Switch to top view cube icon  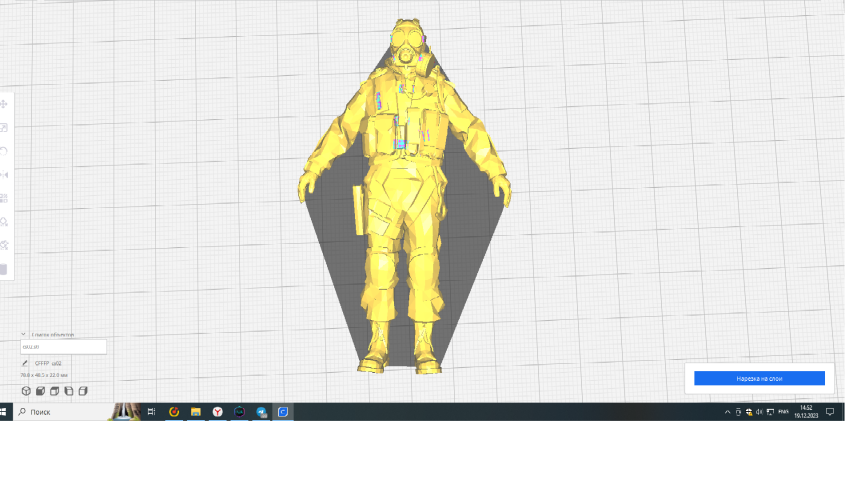click(x=54, y=391)
